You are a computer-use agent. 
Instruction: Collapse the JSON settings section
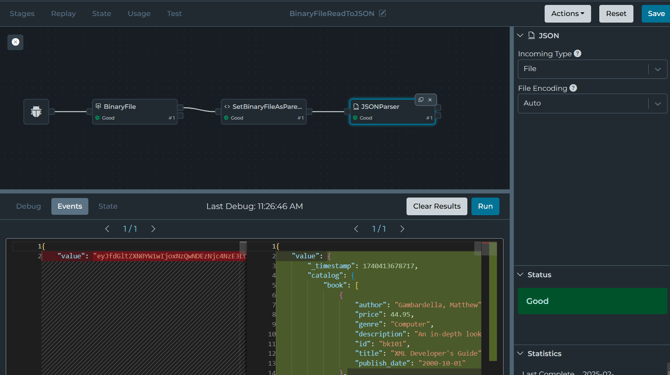520,35
